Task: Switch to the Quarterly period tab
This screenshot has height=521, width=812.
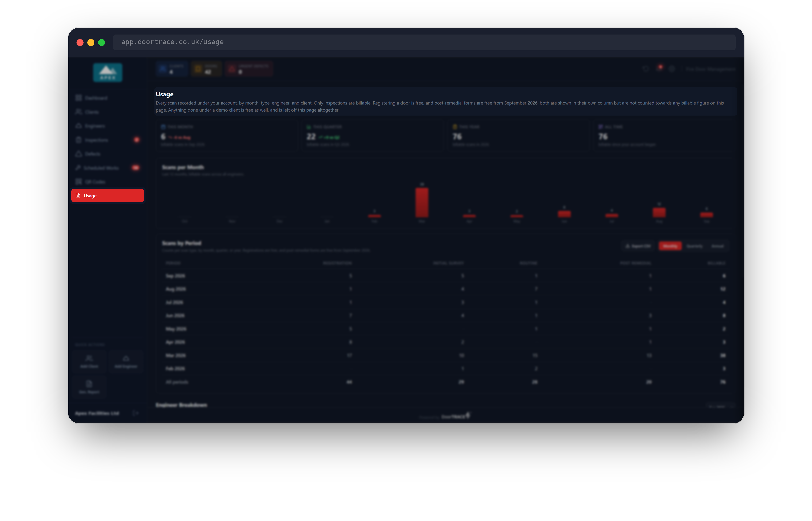Action: point(694,246)
